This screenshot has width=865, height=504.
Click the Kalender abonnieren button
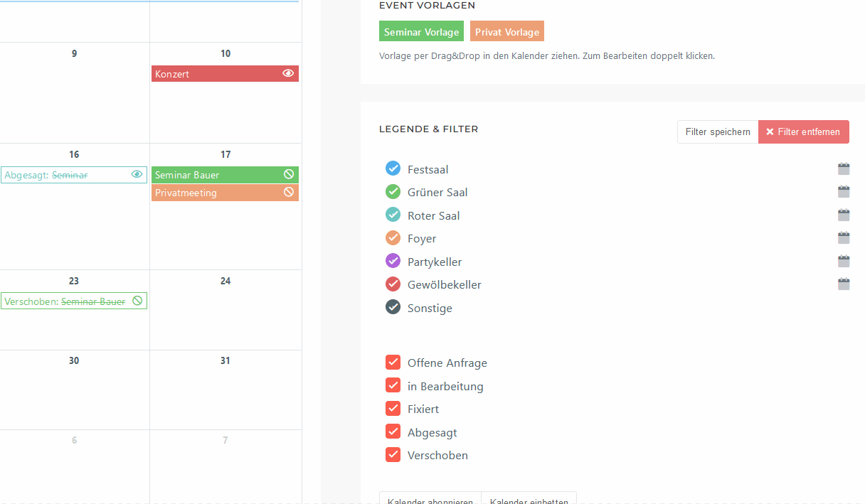point(430,499)
